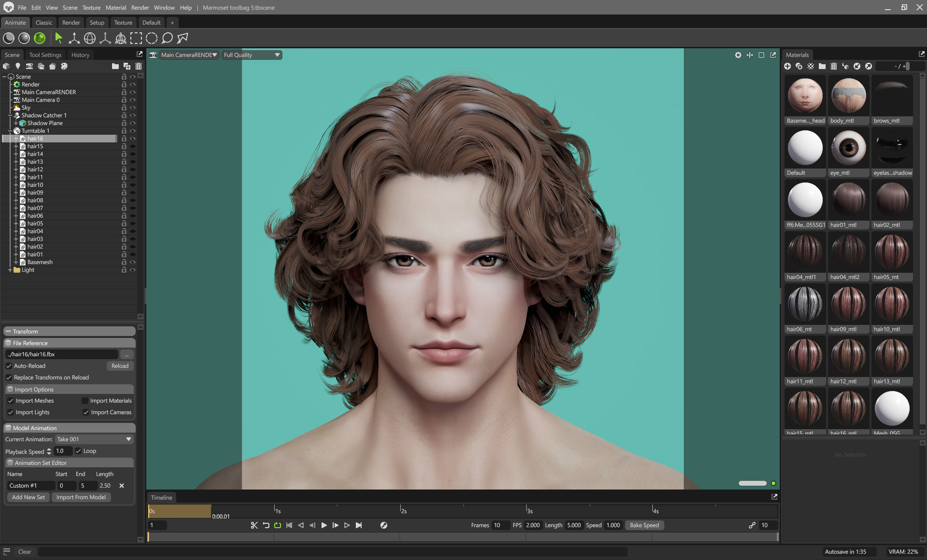Hide hair16 with its eye icon
927x560 pixels.
click(133, 139)
